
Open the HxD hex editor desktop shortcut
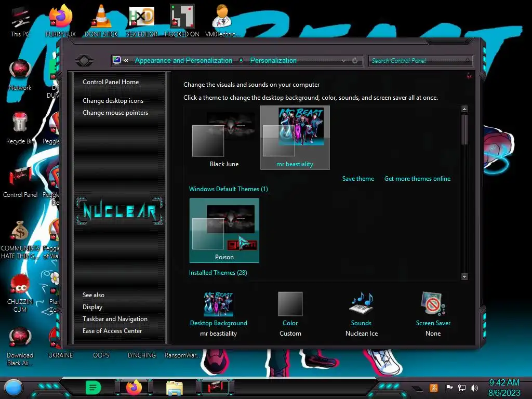click(x=141, y=20)
